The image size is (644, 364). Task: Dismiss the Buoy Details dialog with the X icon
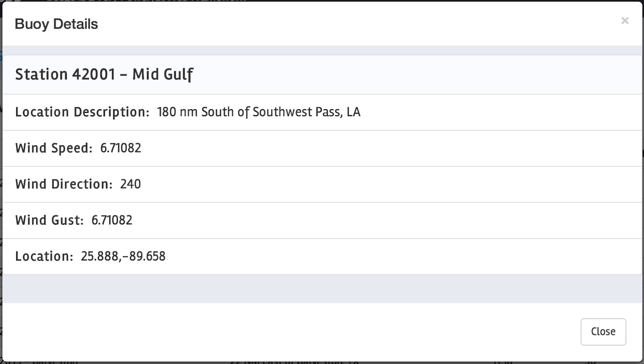pos(625,21)
